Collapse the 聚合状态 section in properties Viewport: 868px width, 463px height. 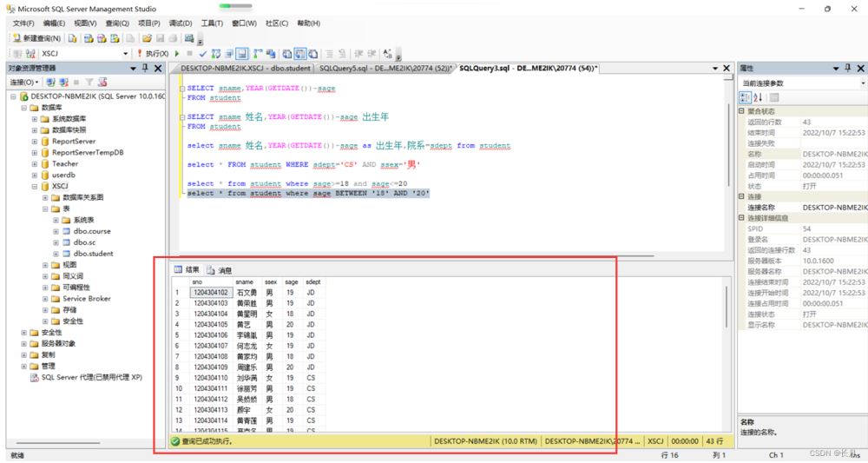741,111
